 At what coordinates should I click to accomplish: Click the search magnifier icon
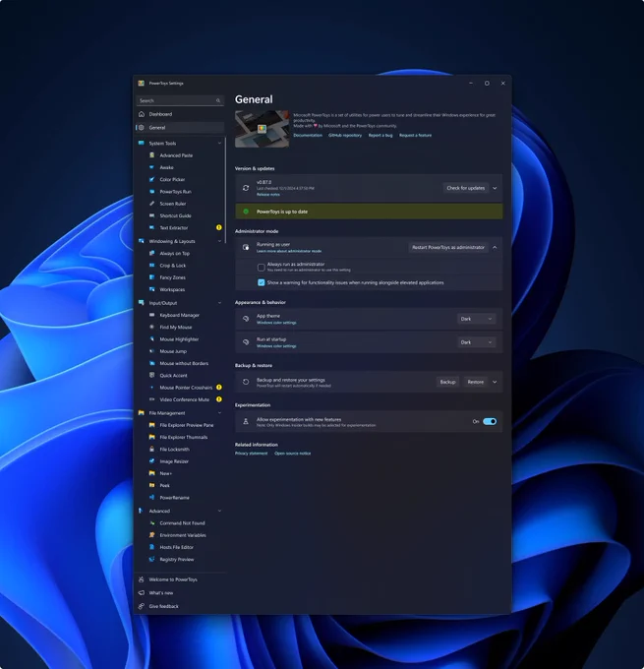coord(218,100)
